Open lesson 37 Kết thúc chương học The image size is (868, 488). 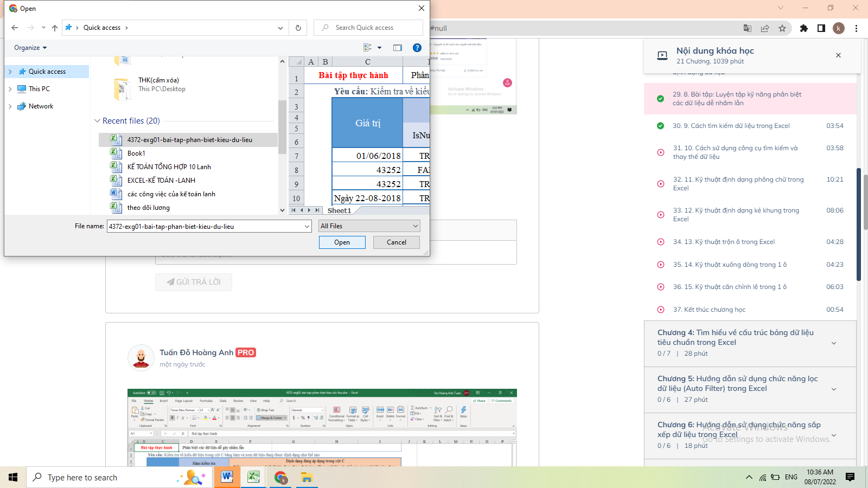pyautogui.click(x=750, y=310)
